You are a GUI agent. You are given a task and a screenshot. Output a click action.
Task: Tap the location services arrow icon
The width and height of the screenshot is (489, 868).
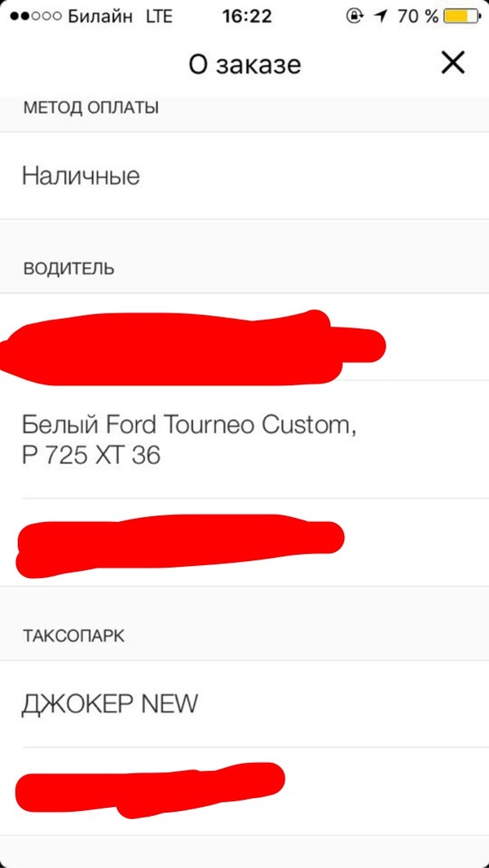[x=380, y=17]
